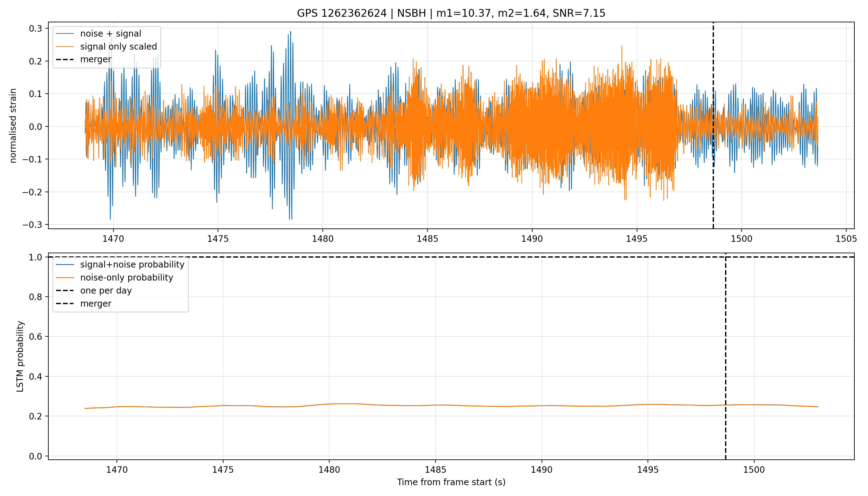Click the 0.8 tick on LSTM probability axis
The height and width of the screenshot is (496, 868).
pyautogui.click(x=36, y=297)
